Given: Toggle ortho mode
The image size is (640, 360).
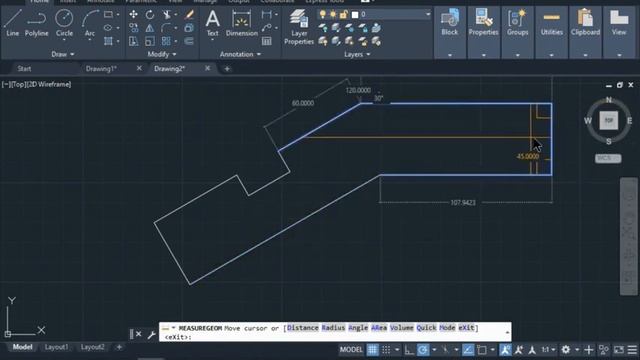Looking at the screenshot, I should [409, 350].
